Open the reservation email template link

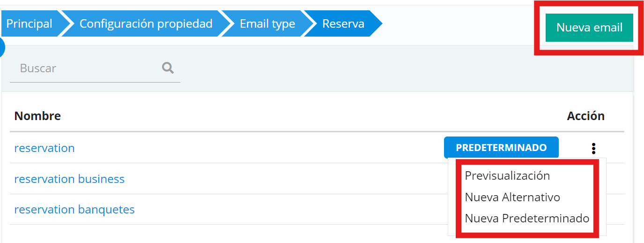44,148
